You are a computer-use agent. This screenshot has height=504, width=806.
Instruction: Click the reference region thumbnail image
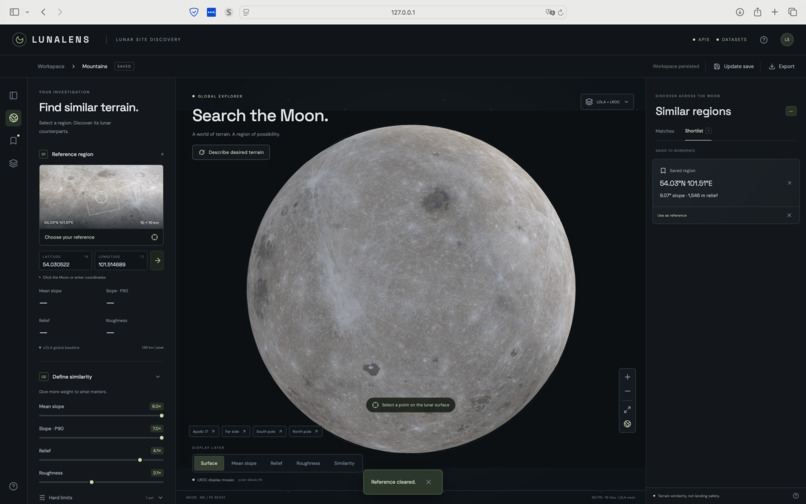point(101,196)
